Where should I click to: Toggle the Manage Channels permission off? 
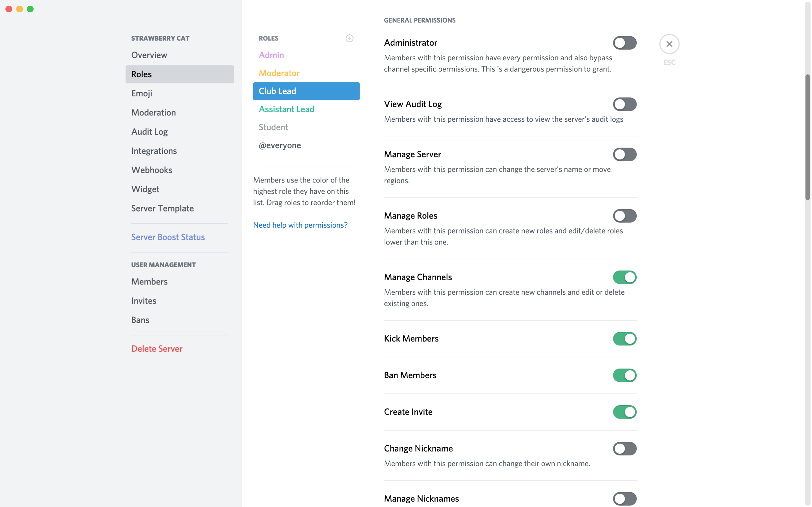pyautogui.click(x=624, y=277)
